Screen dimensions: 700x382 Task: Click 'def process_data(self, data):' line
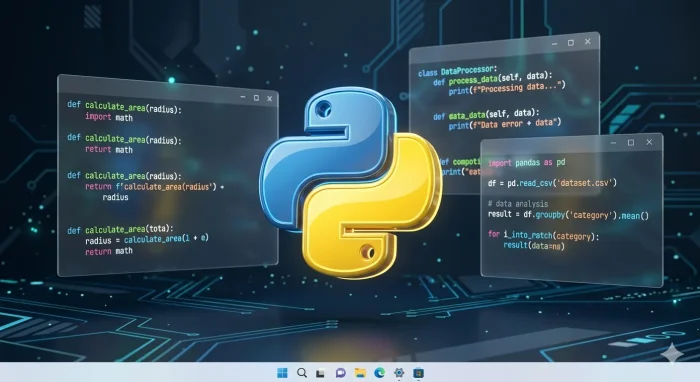coord(493,79)
